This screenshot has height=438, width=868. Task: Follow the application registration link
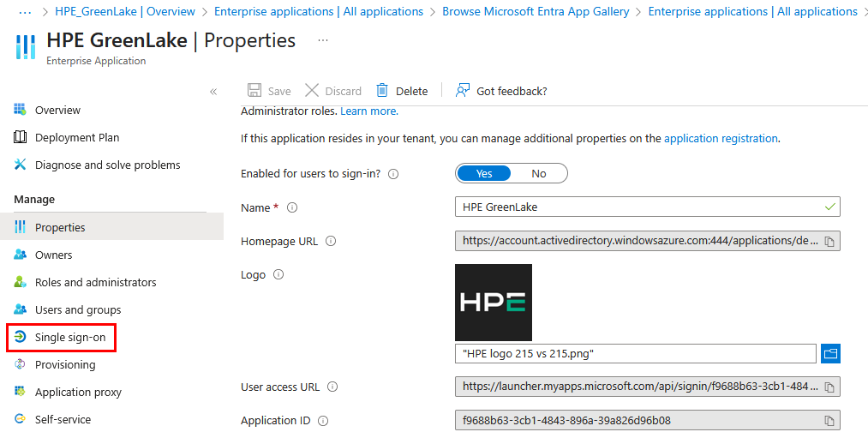tap(721, 138)
